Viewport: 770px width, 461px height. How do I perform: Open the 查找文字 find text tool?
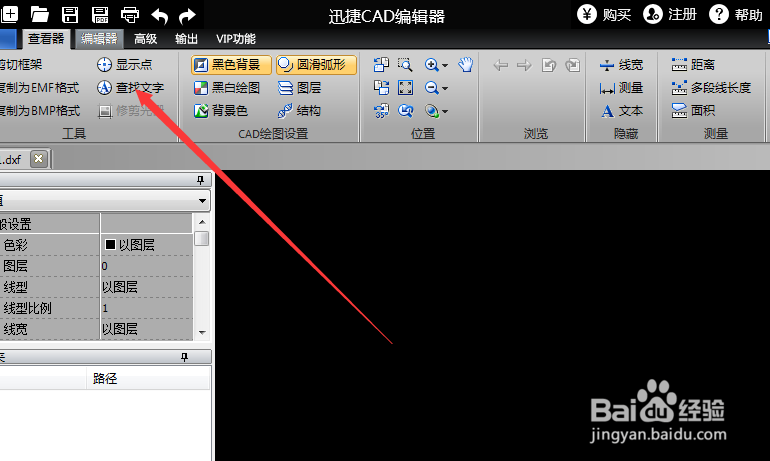[130, 87]
